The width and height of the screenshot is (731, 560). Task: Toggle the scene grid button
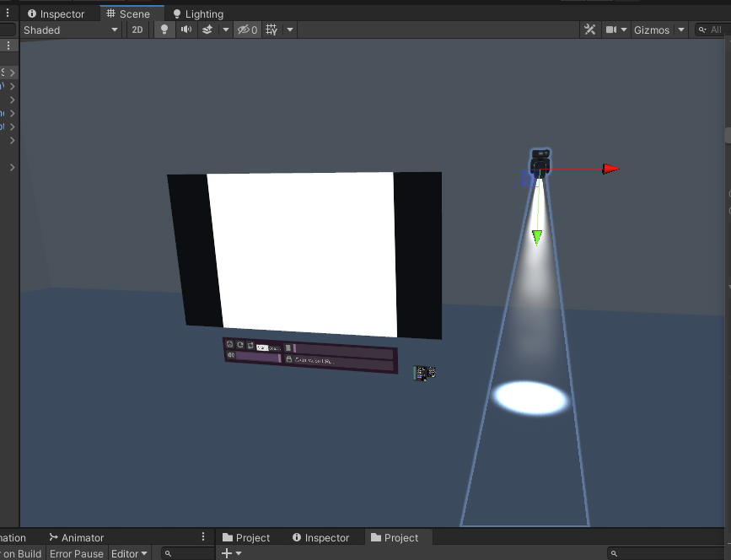point(271,30)
